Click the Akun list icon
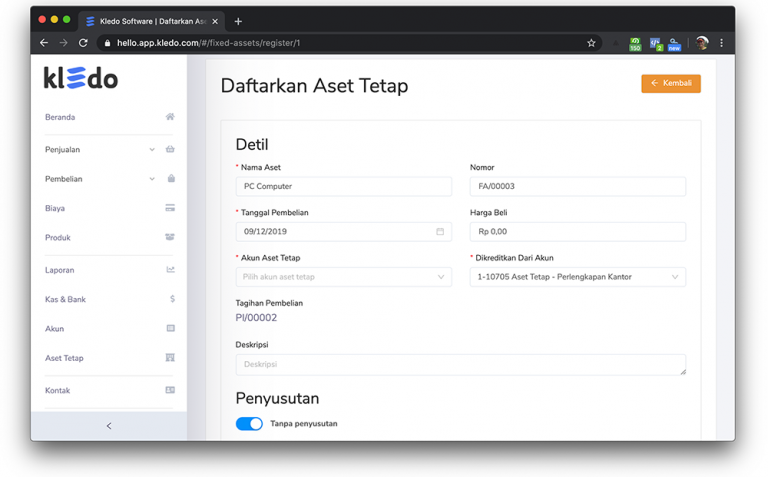The height and width of the screenshot is (477, 768). click(170, 328)
